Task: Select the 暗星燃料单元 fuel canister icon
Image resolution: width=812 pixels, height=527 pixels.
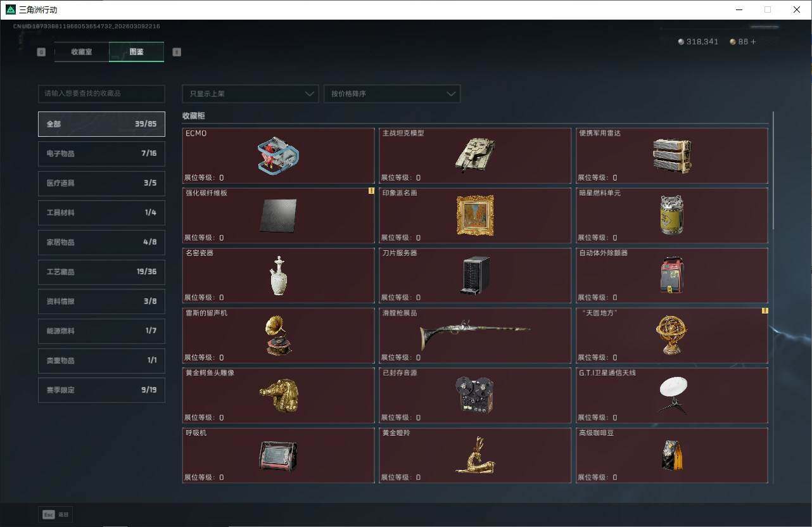Action: 671,215
